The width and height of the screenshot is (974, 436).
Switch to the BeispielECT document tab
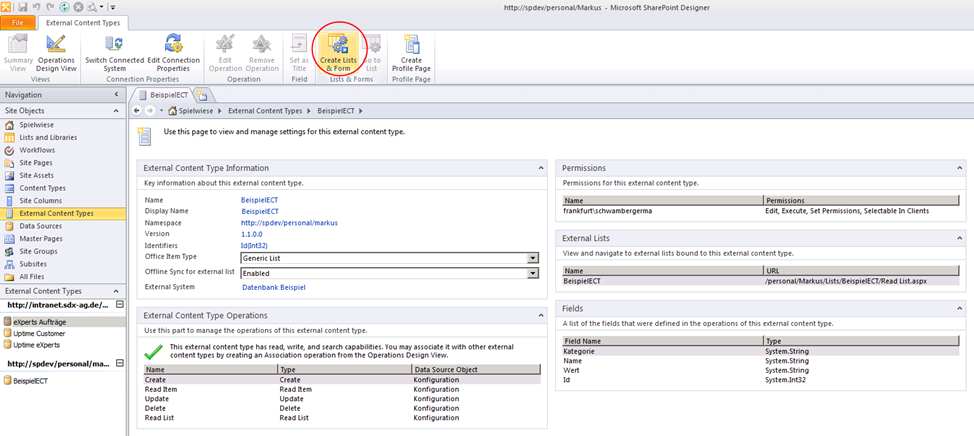coord(163,94)
